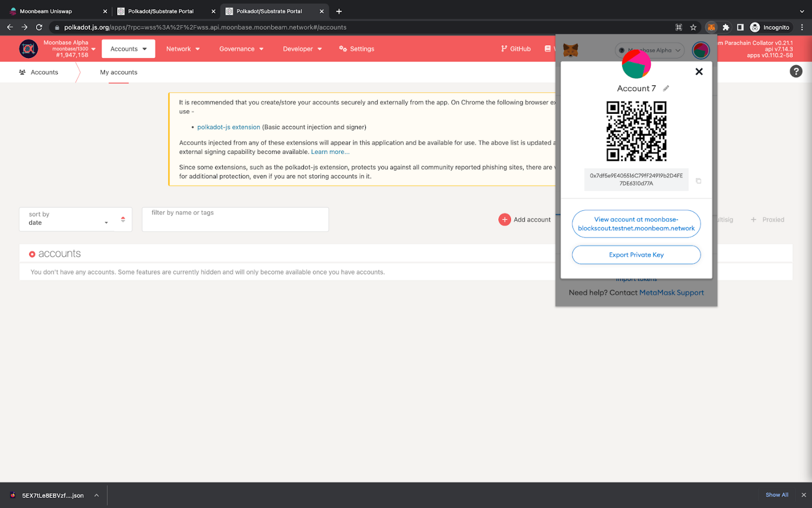Bookmark this page with star icon

693,27
